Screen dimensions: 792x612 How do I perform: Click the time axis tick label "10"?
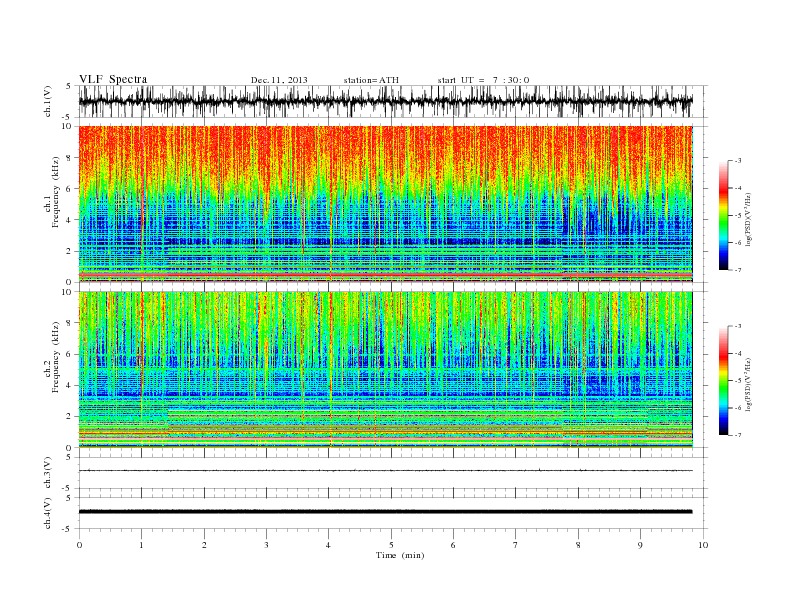pyautogui.click(x=703, y=545)
